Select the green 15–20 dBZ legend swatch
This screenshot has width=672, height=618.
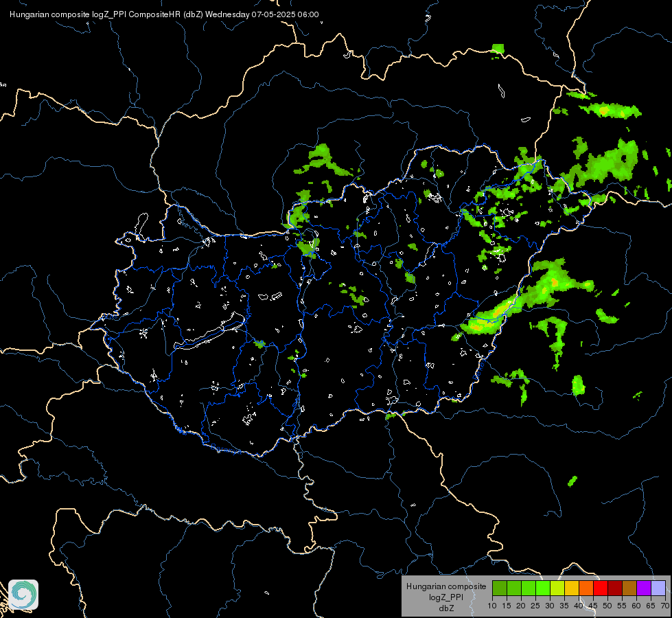coord(514,588)
